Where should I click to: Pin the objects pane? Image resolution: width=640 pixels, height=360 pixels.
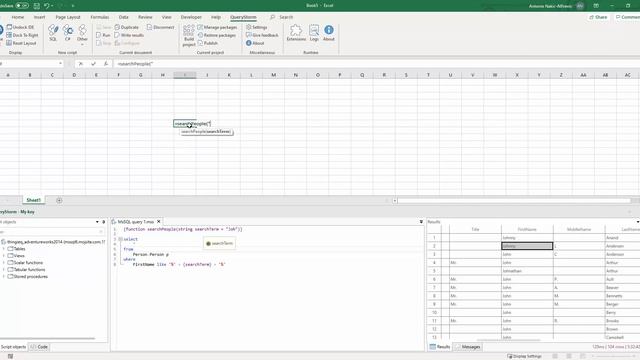pos(103,222)
